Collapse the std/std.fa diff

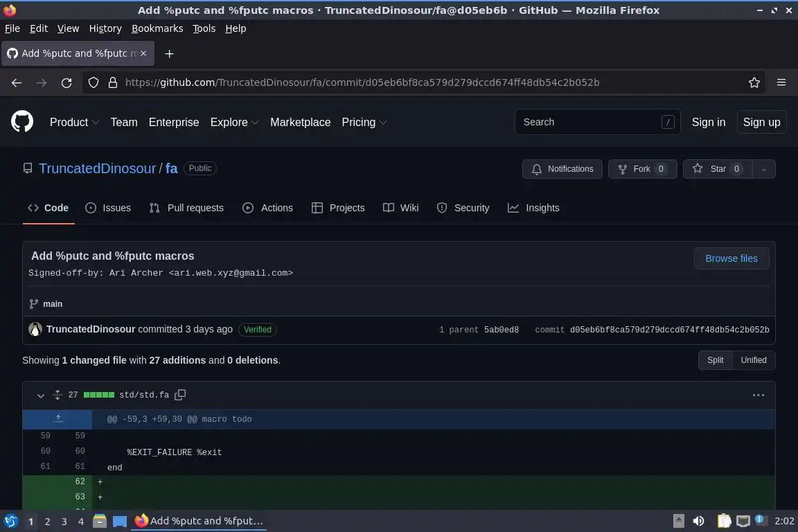(x=41, y=395)
